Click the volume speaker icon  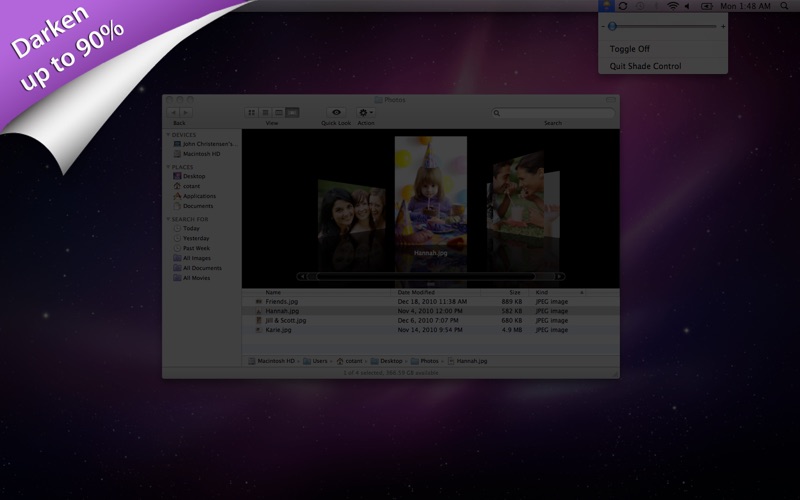coord(687,6)
